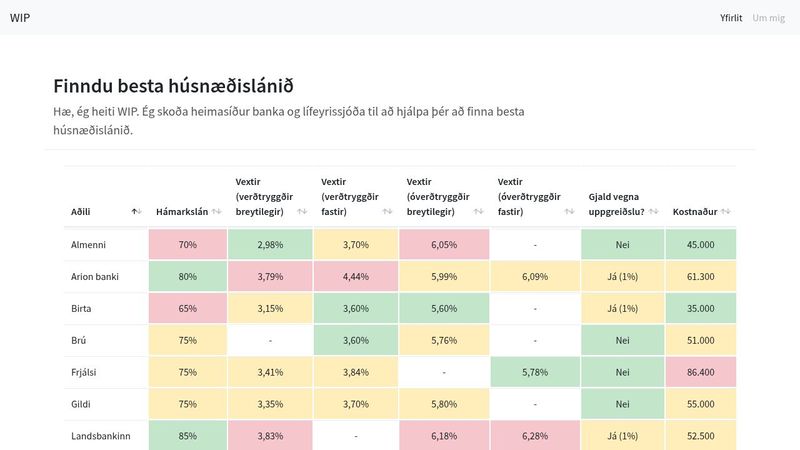Open the Yfirlit navigation tab
The width and height of the screenshot is (800, 450).
coord(731,18)
